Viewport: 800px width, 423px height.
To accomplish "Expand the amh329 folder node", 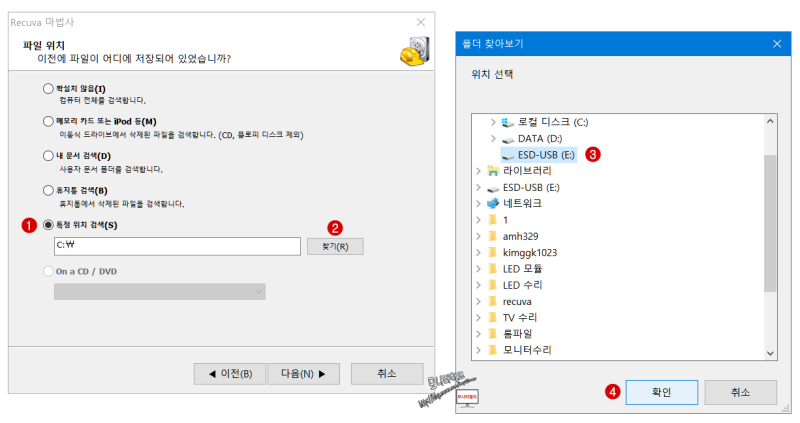I will click(x=478, y=236).
